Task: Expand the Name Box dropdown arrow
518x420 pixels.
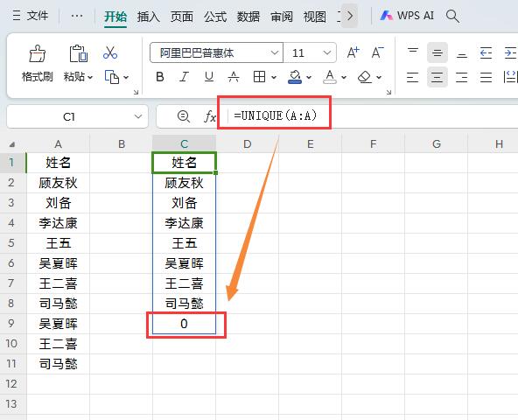Action: pyautogui.click(x=138, y=116)
